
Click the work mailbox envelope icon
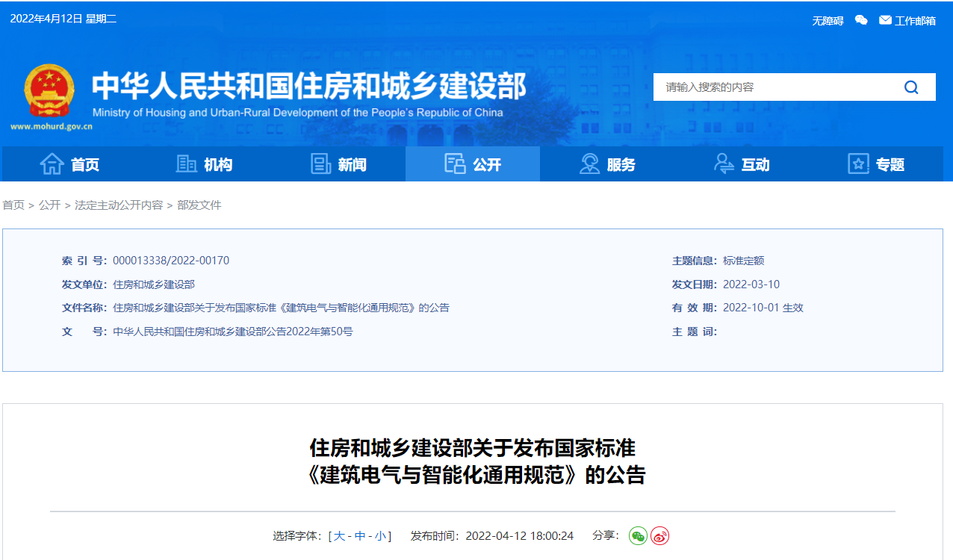(x=885, y=20)
